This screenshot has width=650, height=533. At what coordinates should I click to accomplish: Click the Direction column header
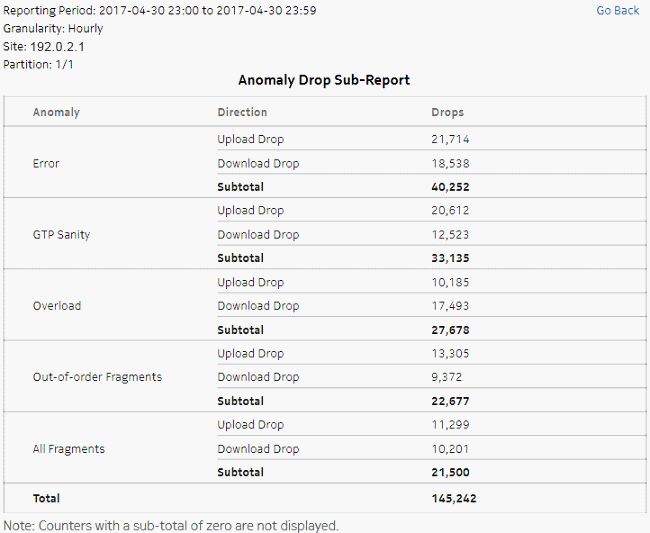click(242, 112)
